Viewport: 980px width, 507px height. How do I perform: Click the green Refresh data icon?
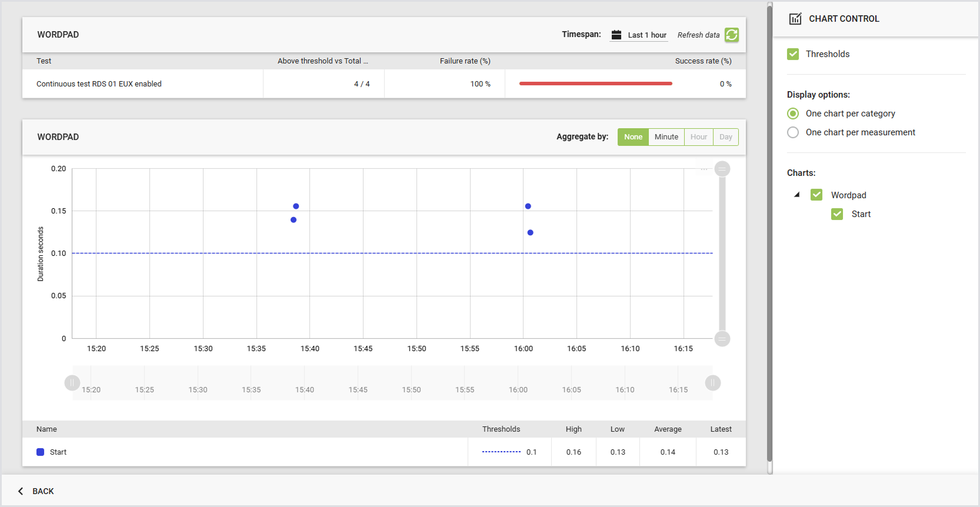(x=732, y=35)
